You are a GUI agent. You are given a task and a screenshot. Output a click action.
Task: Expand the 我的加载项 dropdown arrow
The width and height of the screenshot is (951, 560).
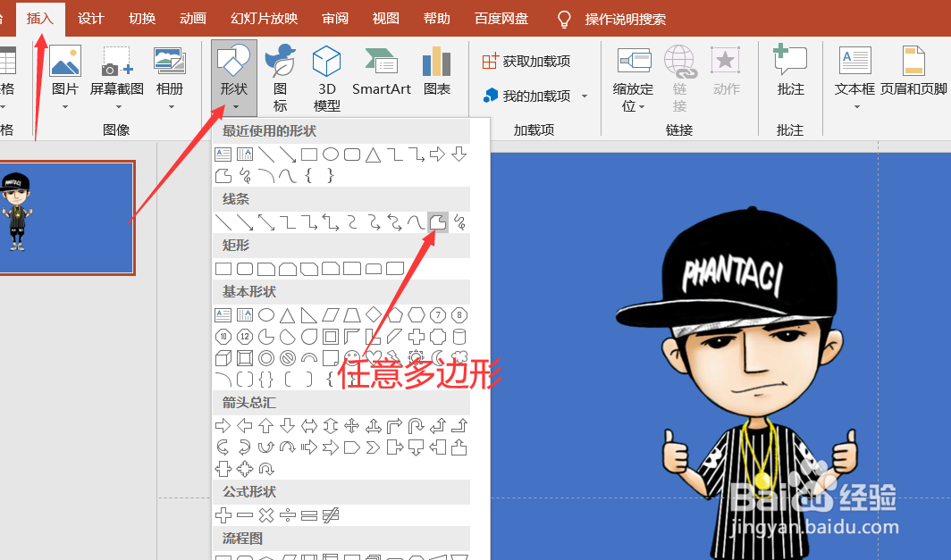585,96
